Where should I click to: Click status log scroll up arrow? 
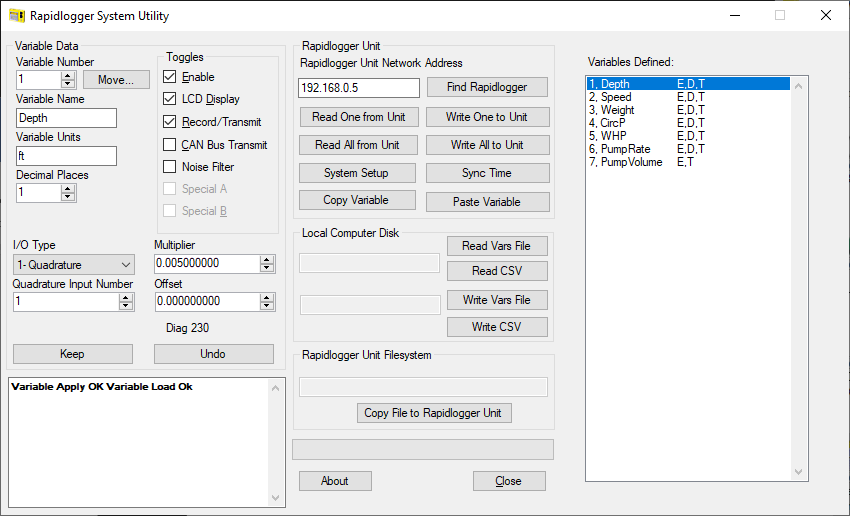(276, 388)
